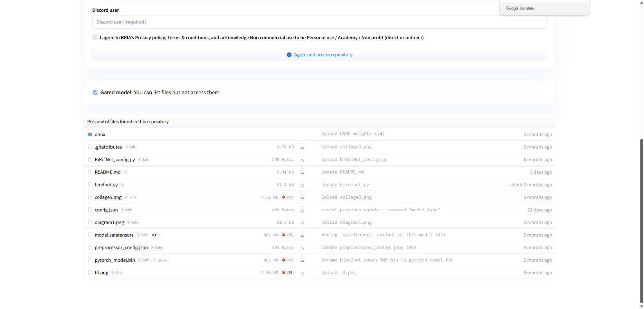Download the .gitattributes file

302,147
